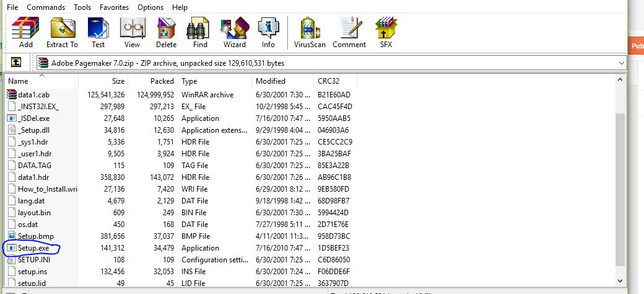Click the 'Configuration setti...' type cell
Viewport: 644px width, 294px height.
[x=215, y=260]
